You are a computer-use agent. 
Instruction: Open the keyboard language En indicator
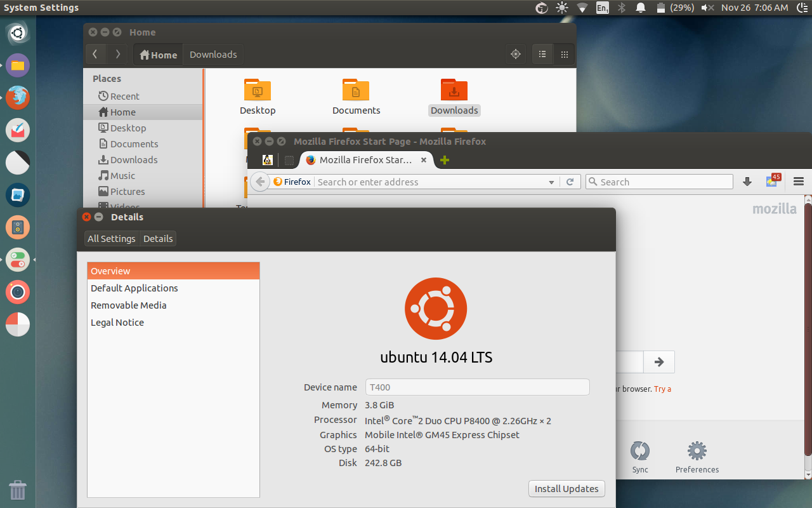click(602, 8)
